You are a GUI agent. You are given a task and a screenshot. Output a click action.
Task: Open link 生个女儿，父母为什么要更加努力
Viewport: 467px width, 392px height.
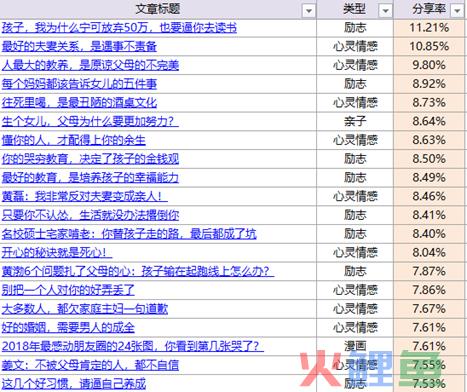tap(90, 121)
